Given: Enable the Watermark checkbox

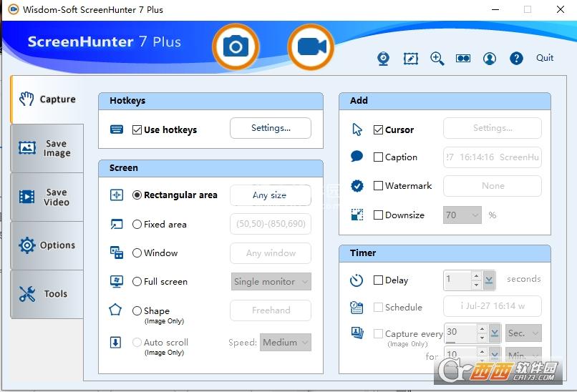Looking at the screenshot, I should point(378,186).
